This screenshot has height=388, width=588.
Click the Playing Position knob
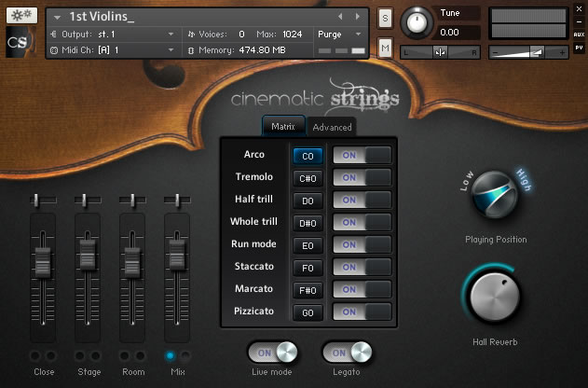pos(495,194)
